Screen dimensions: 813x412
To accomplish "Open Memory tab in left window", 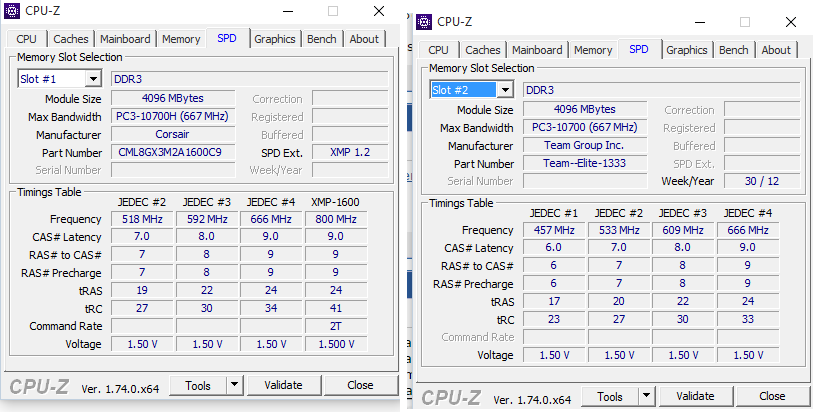I will pyautogui.click(x=181, y=39).
